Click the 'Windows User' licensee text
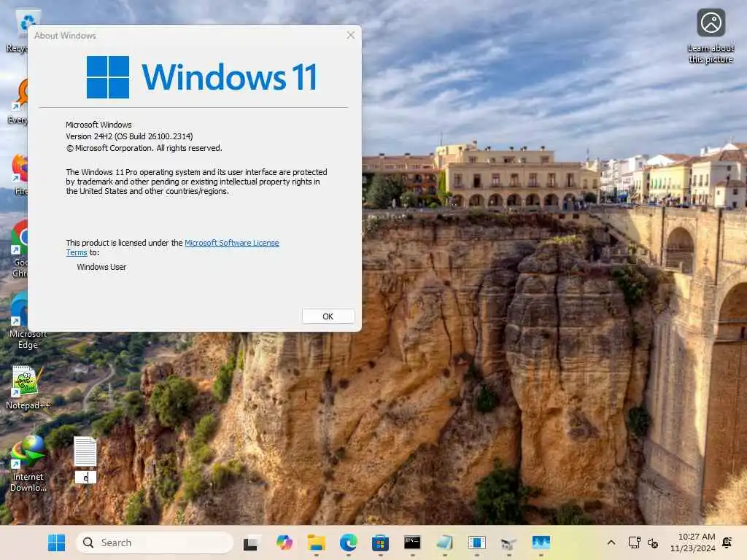 click(x=101, y=267)
